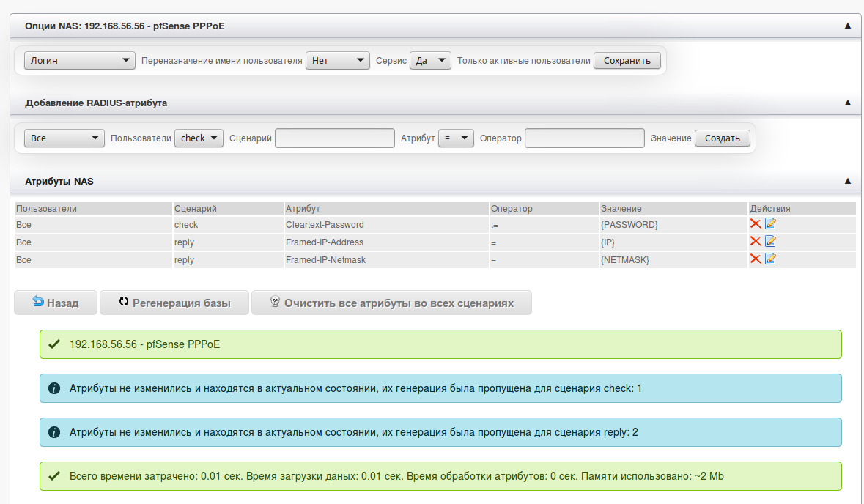Open the Логин dropdown
Image resolution: width=864 pixels, height=504 pixels.
click(79, 61)
